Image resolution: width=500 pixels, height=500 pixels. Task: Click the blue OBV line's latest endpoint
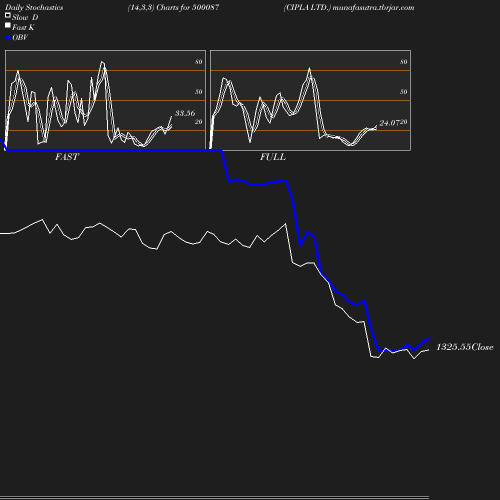click(428, 339)
